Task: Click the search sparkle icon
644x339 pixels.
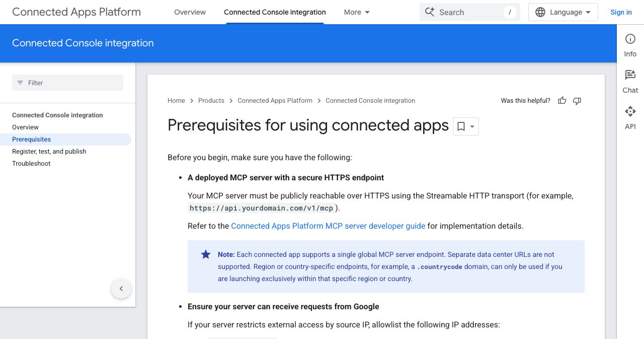Action: tap(430, 12)
